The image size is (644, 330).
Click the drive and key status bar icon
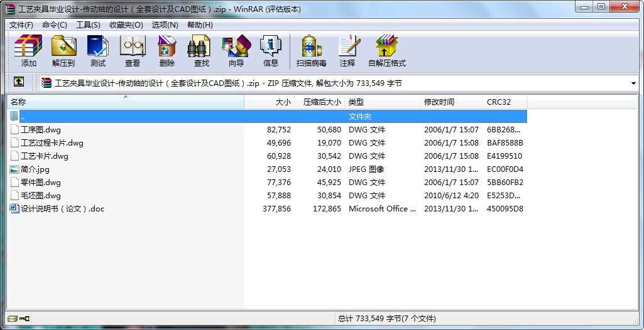(18, 318)
